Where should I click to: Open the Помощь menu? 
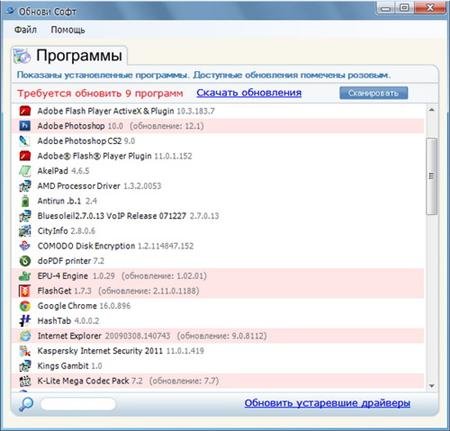pos(68,30)
